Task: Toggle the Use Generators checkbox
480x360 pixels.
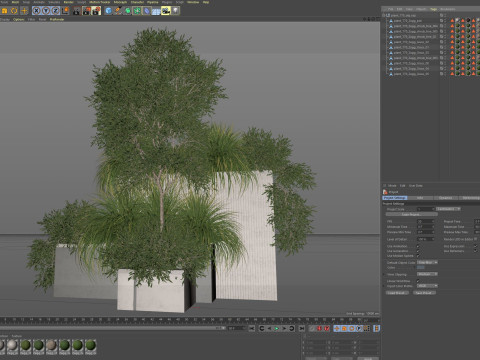Action: click(x=418, y=251)
